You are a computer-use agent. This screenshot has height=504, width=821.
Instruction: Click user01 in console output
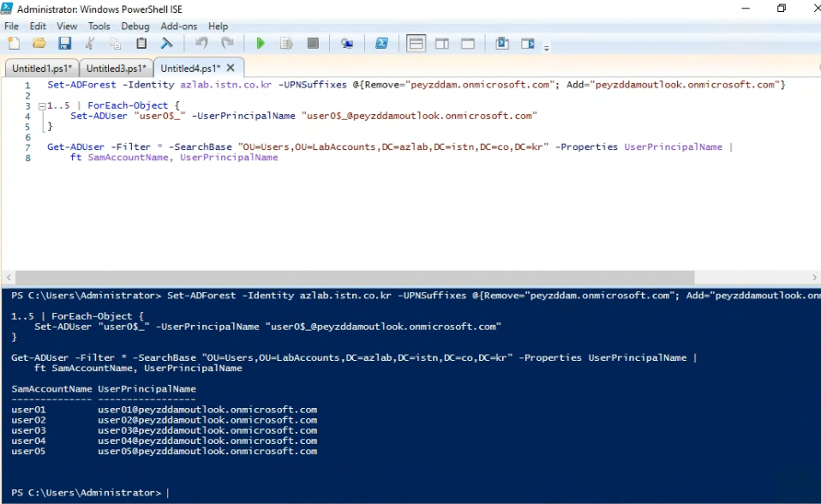coord(28,410)
